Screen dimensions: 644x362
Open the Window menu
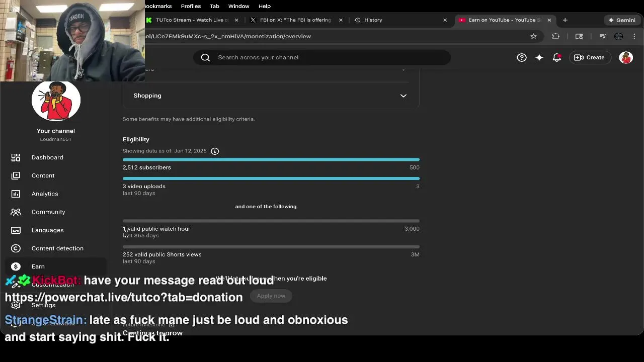tap(238, 6)
